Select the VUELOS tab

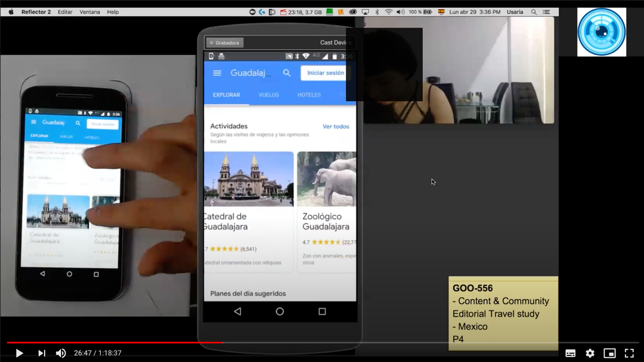click(268, 95)
